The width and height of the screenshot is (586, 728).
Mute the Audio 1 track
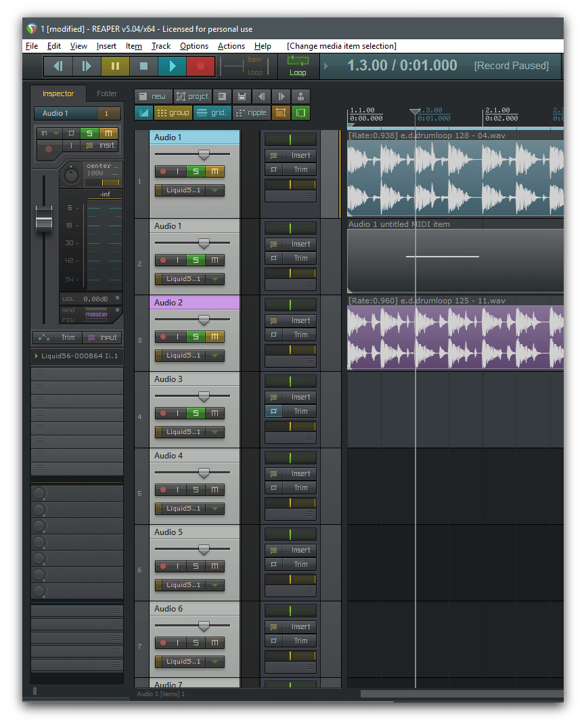215,171
